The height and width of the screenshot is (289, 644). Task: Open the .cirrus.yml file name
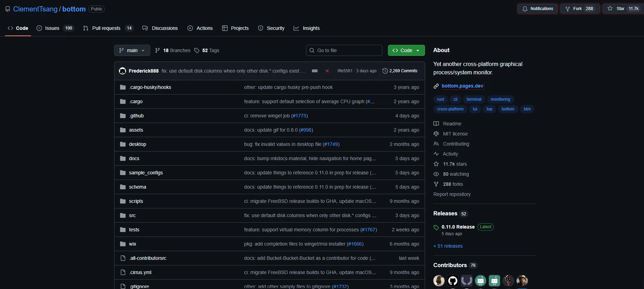[140, 272]
